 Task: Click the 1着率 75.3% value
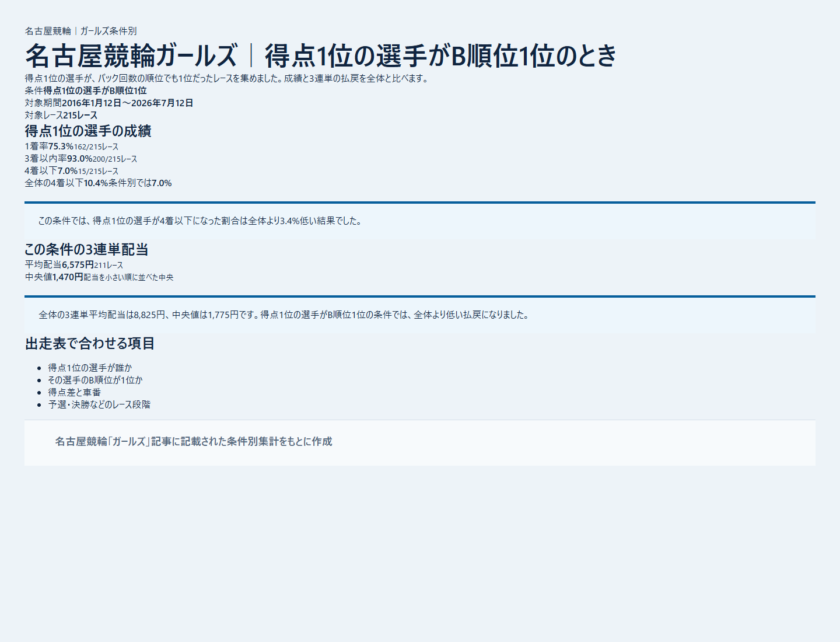tap(61, 146)
